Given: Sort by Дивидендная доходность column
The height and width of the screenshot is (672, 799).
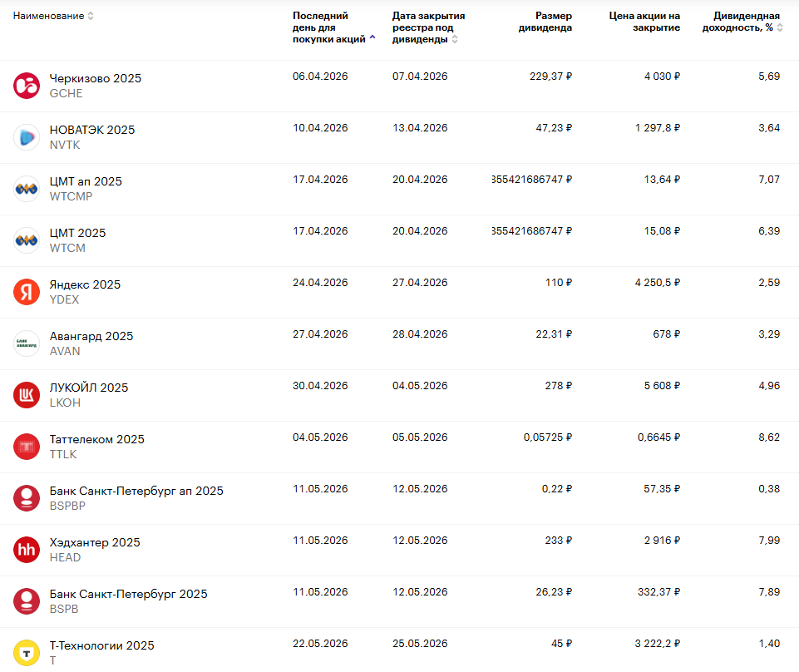Looking at the screenshot, I should (x=747, y=22).
